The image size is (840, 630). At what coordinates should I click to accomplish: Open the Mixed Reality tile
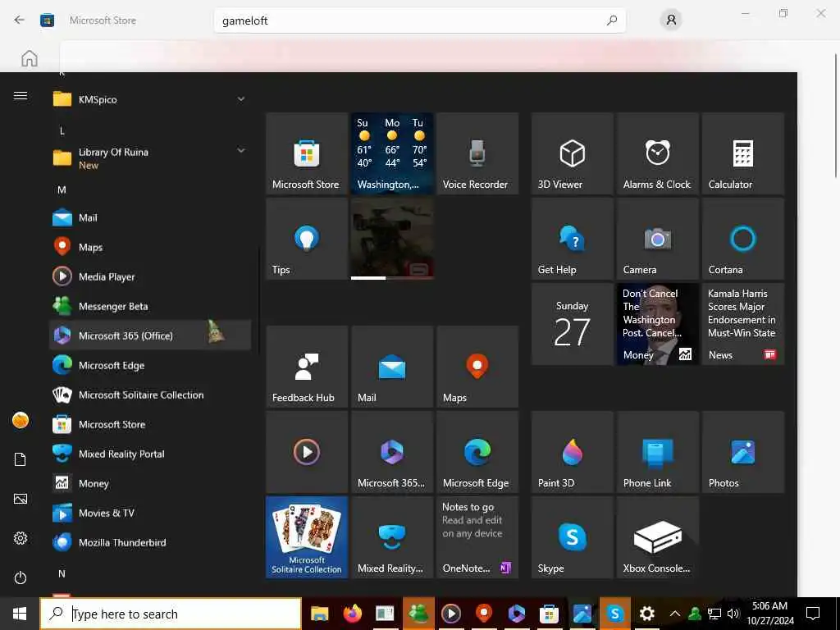point(391,536)
